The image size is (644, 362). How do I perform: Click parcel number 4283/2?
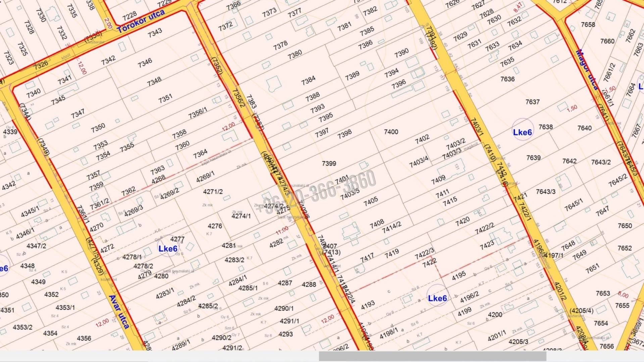234,260
